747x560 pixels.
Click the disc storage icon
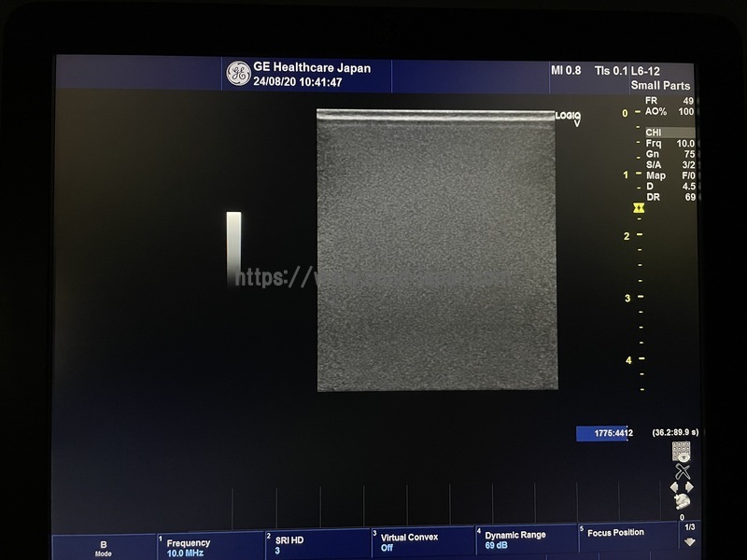click(x=682, y=502)
